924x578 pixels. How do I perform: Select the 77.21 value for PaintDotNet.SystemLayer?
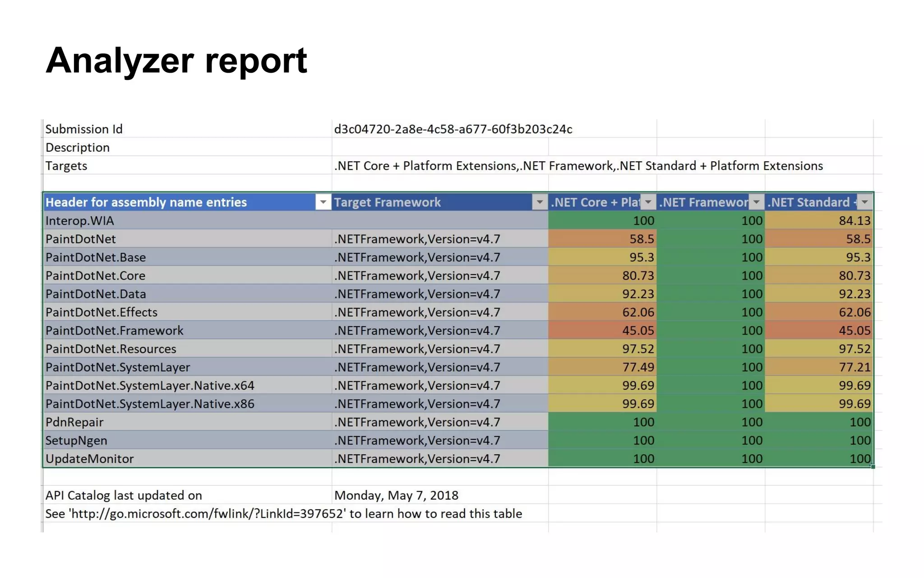pos(819,367)
